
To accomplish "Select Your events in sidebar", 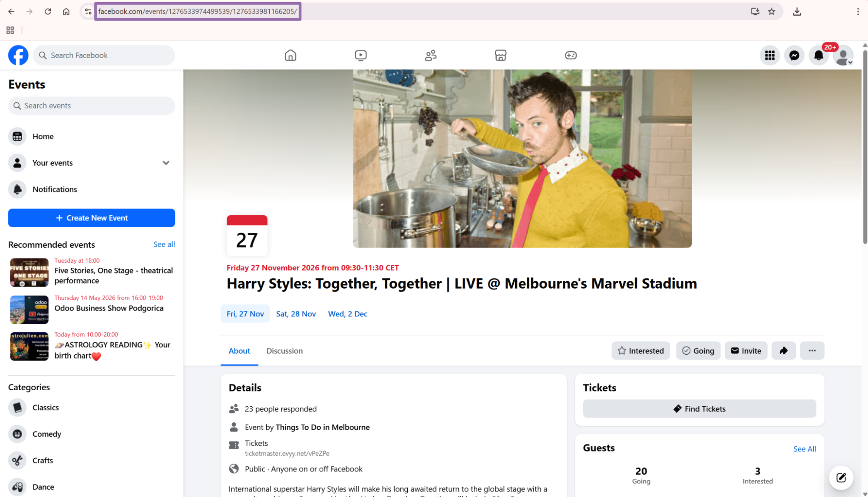I will click(x=92, y=163).
